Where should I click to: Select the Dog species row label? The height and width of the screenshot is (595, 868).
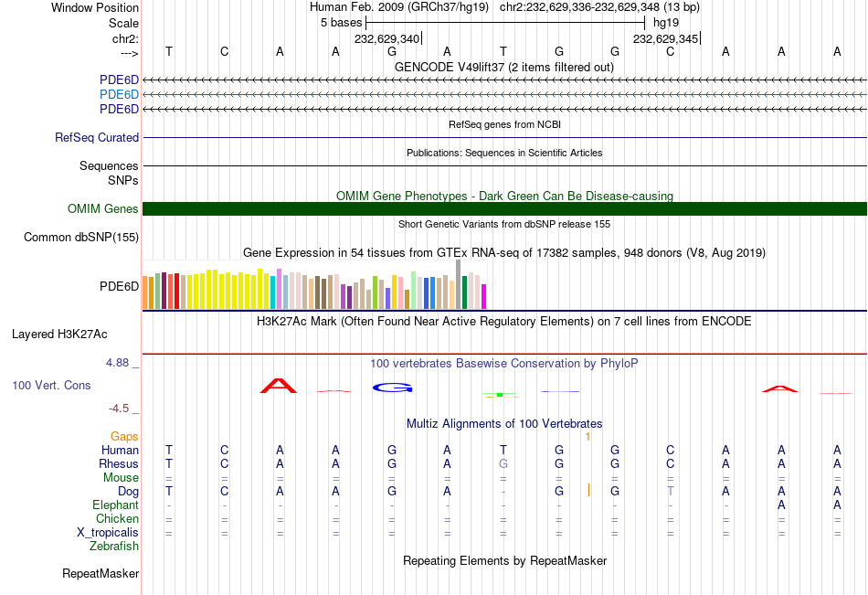129,492
